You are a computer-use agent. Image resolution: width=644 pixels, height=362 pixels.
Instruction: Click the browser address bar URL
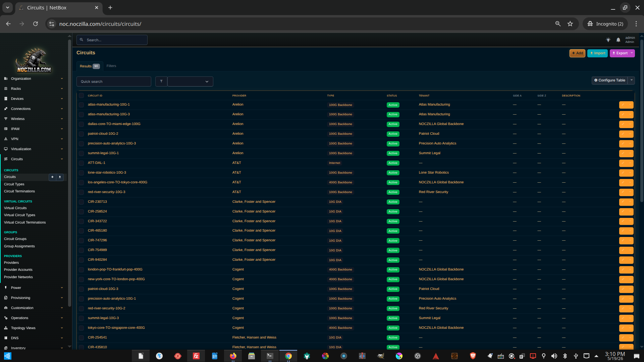[x=100, y=24]
